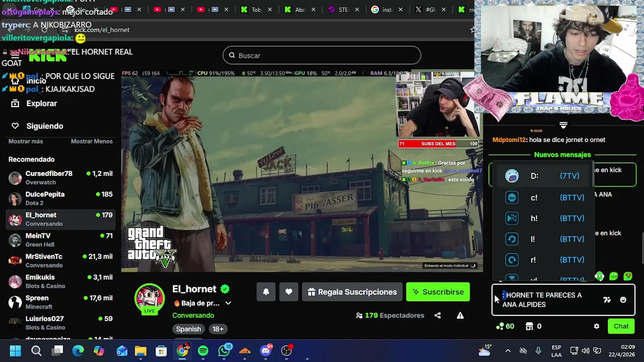The width and height of the screenshot is (644, 362).
Task: Open Spotify from taskbar
Action: click(x=203, y=350)
